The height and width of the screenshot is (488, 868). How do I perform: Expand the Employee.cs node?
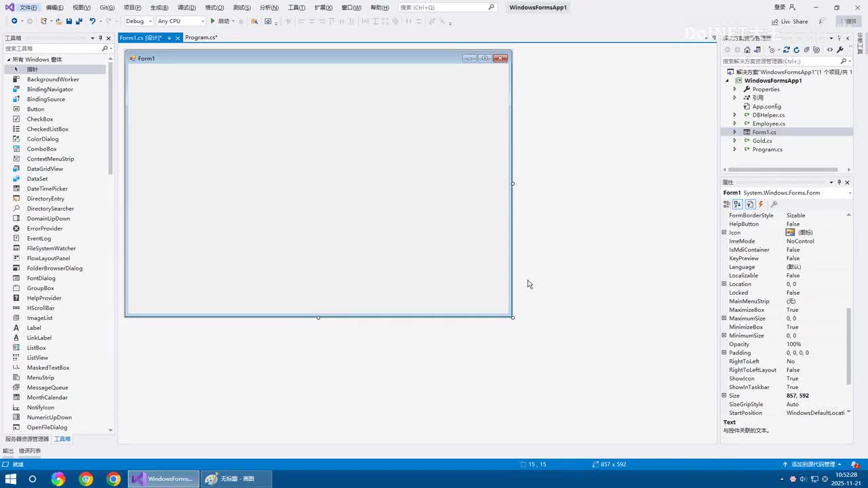coord(734,124)
